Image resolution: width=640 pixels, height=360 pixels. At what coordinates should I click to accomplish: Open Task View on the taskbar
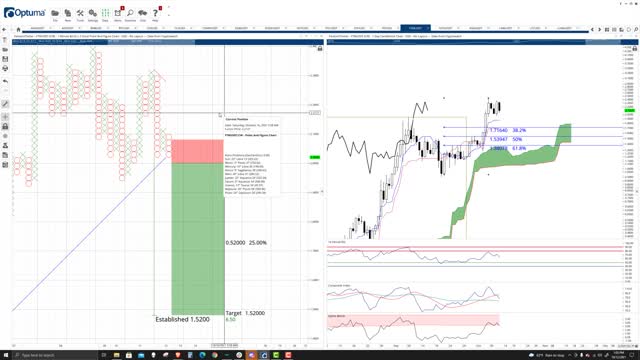pyautogui.click(x=104, y=355)
